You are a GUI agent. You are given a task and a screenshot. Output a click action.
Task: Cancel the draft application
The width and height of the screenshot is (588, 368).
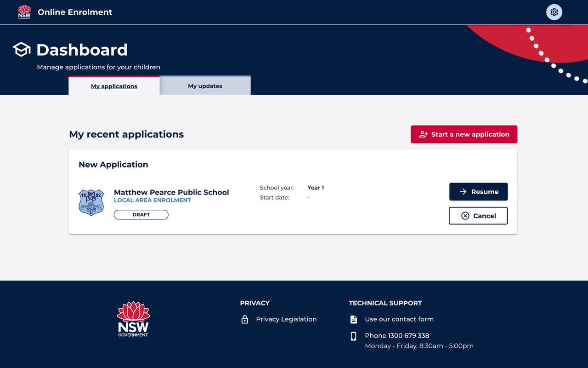(478, 216)
